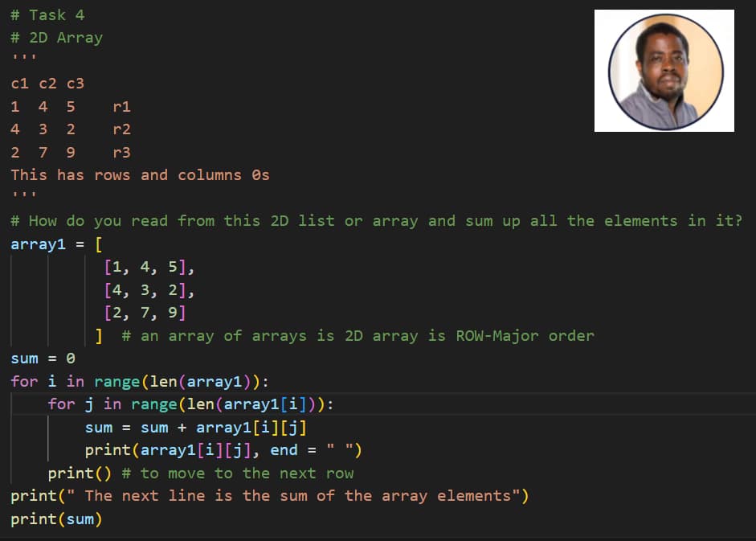Click the "sum = 0" assignment line
756x541 pixels.
tap(36, 358)
